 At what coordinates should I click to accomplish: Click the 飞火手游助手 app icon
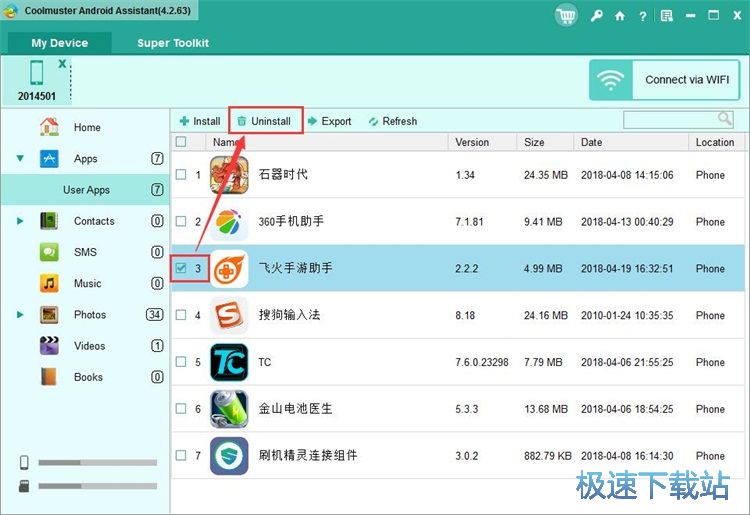[229, 269]
